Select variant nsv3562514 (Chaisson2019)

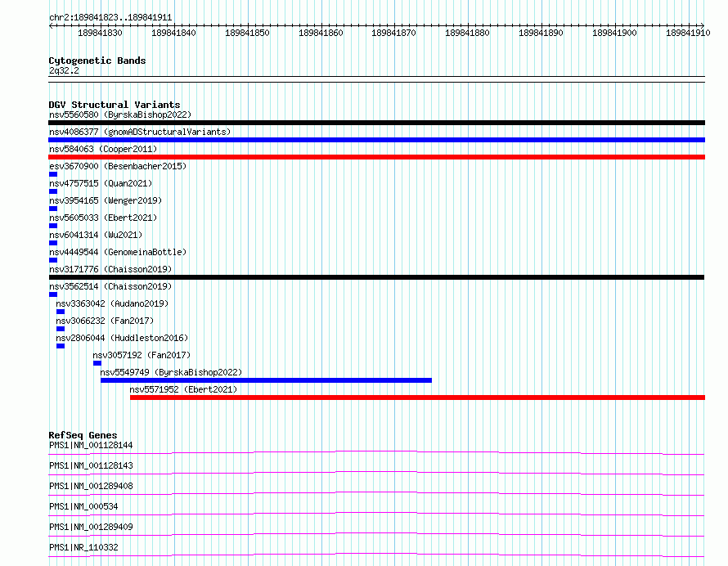(110, 286)
